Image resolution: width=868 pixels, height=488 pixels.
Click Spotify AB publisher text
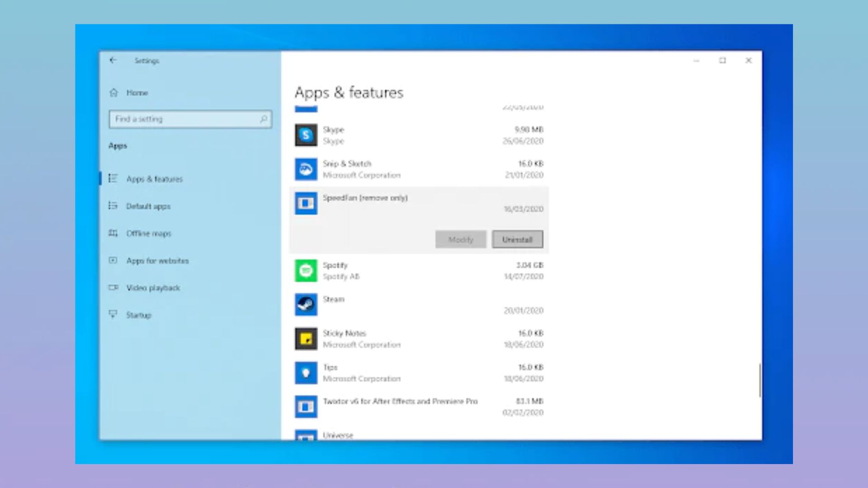tap(341, 277)
